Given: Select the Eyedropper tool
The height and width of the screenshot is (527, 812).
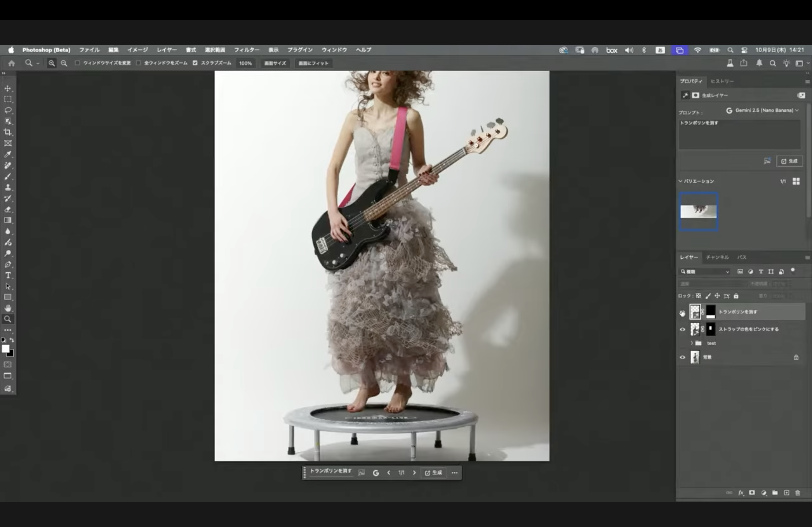Looking at the screenshot, I should 8,154.
